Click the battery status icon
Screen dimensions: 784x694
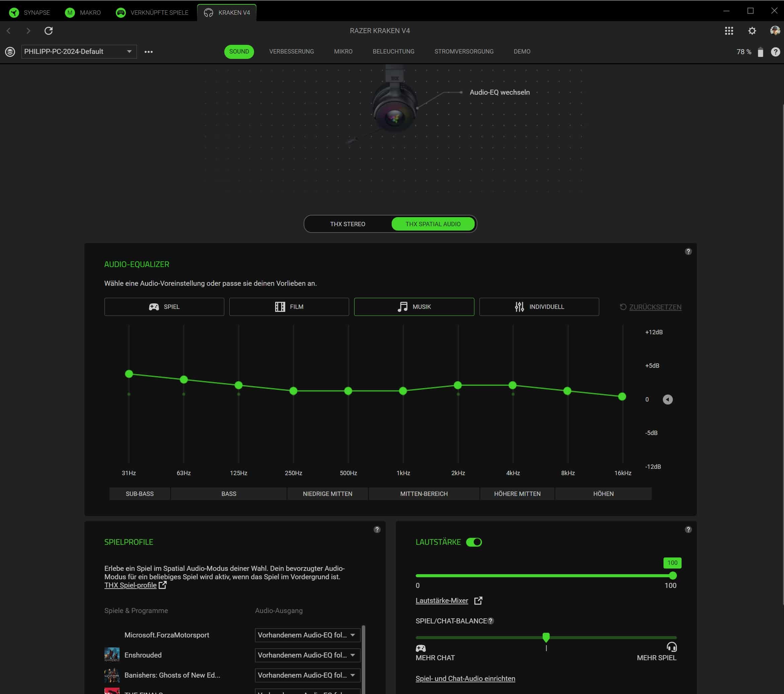point(760,52)
